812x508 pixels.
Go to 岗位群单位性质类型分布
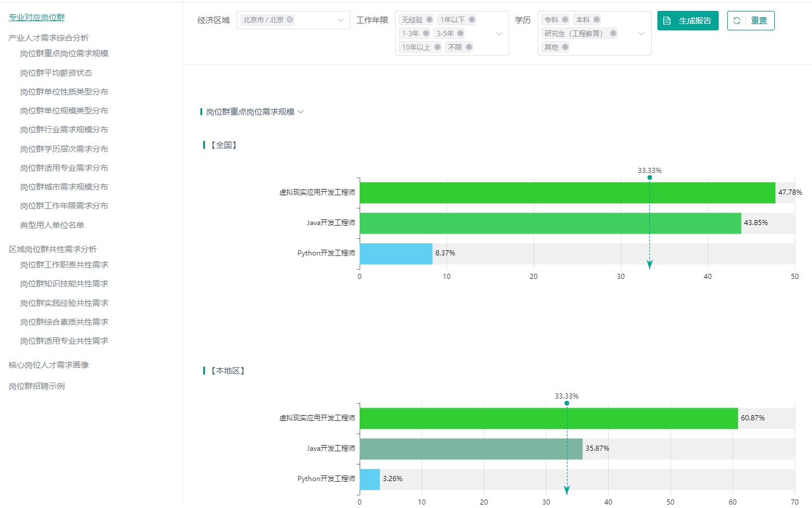(64, 92)
